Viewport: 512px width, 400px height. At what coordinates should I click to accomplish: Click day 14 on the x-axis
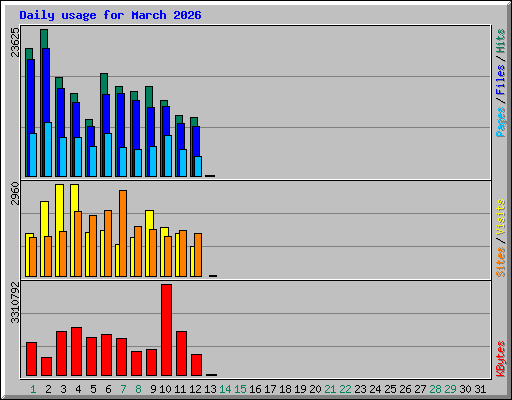coord(225,389)
